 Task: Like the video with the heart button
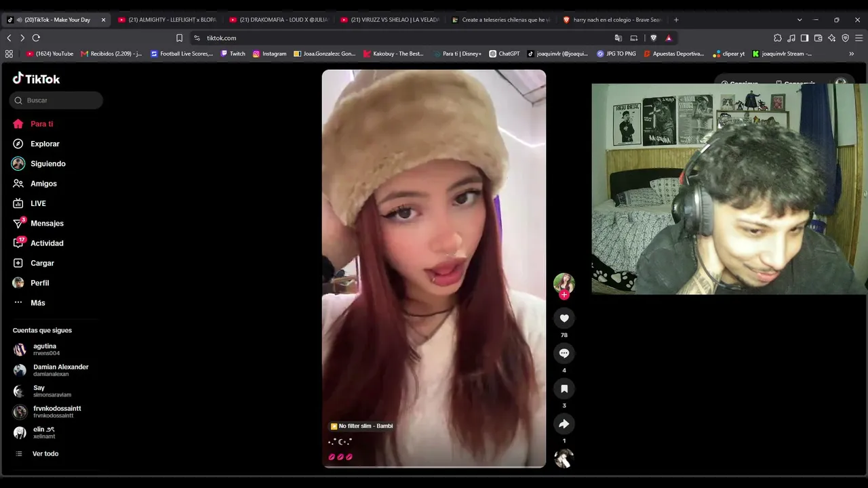pyautogui.click(x=564, y=318)
